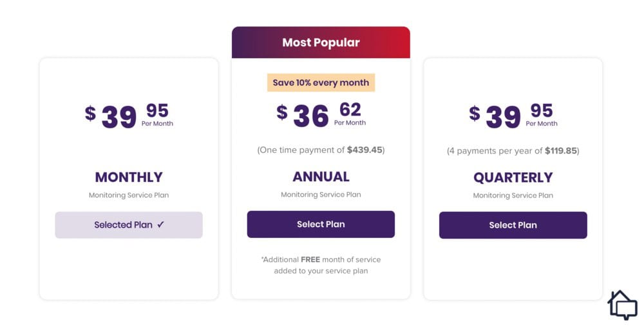Click the $36.62 annual plan price
Image resolution: width=644 pixels, height=327 pixels.
coord(321,115)
